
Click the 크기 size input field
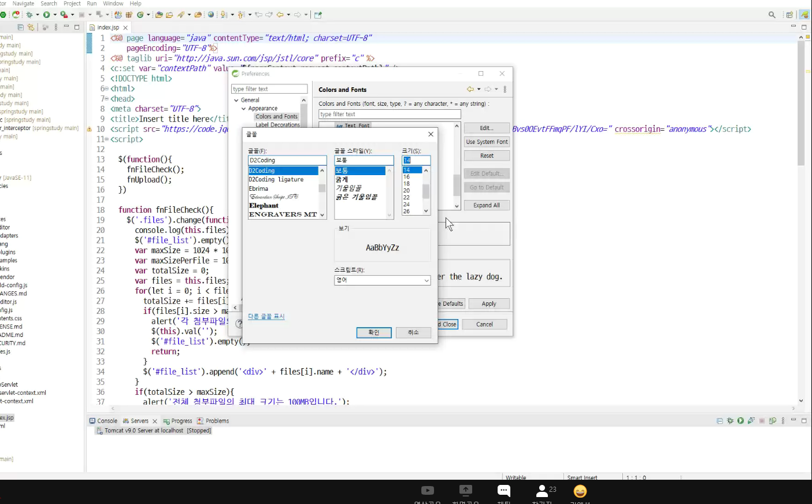point(416,160)
